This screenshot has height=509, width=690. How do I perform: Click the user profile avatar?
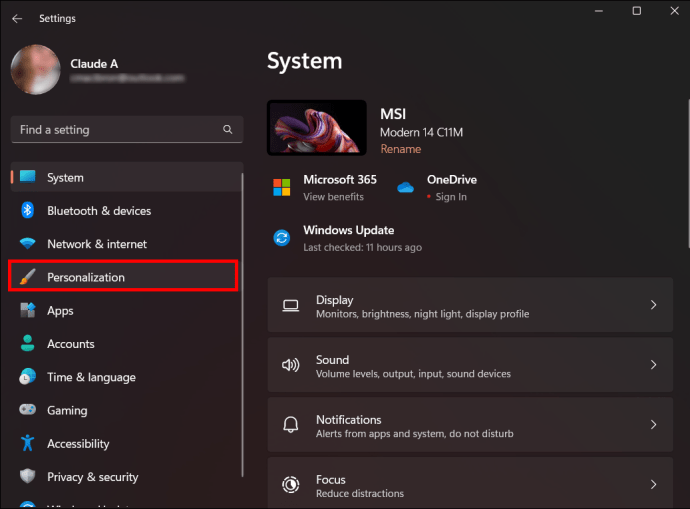[x=35, y=70]
